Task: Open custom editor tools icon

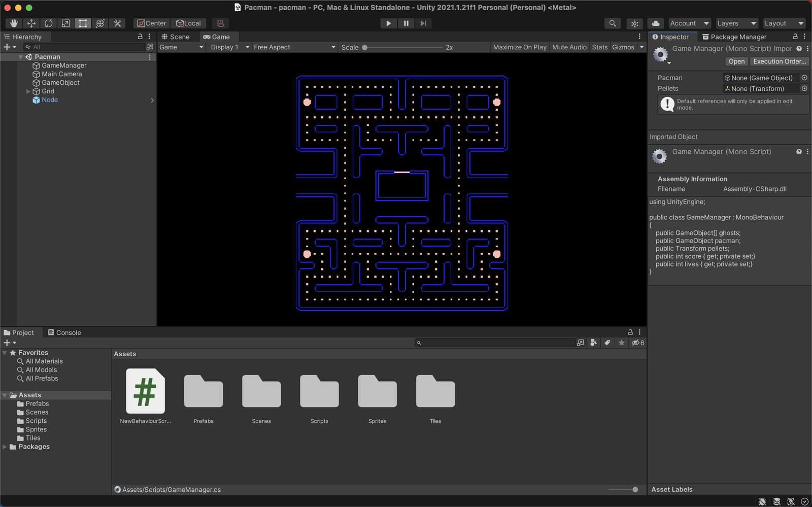Action: (117, 23)
